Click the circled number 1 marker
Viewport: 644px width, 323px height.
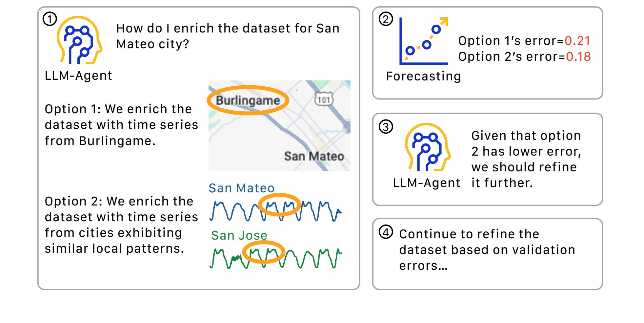tap(50, 19)
